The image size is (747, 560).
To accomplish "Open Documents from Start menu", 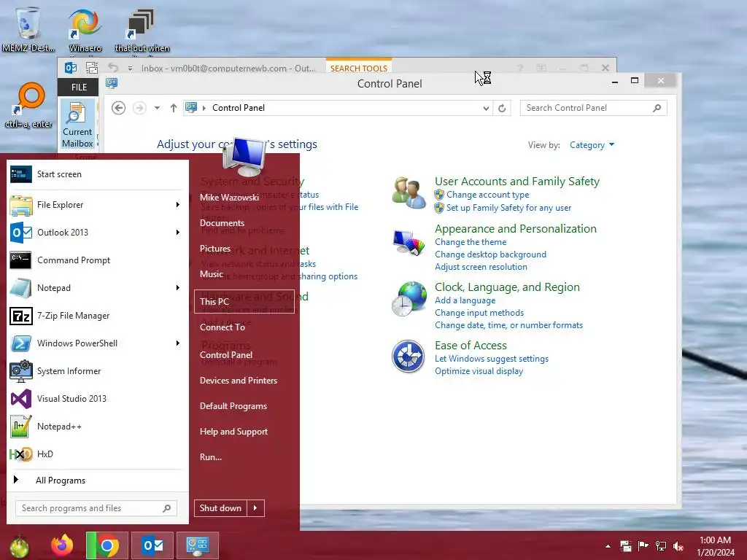I will click(x=222, y=223).
